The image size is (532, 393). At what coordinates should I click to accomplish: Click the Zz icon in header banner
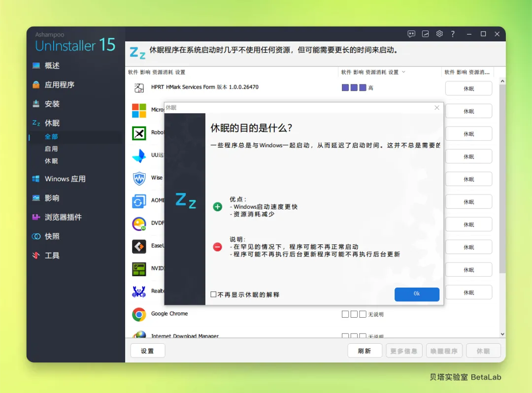point(137,53)
